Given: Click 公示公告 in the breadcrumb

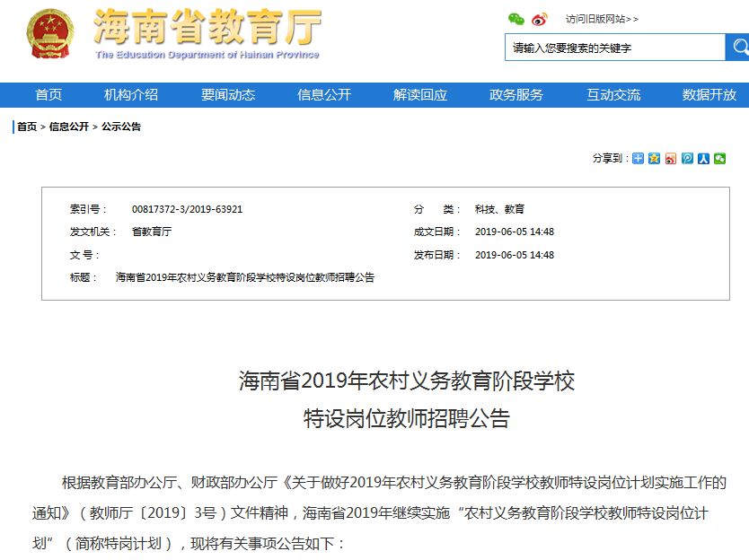Looking at the screenshot, I should coord(121,127).
